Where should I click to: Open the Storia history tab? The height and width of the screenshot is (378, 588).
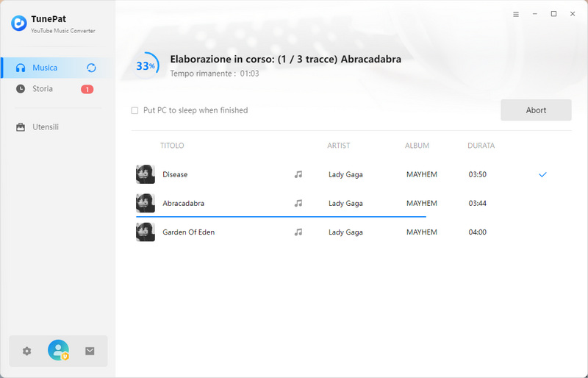pyautogui.click(x=58, y=89)
